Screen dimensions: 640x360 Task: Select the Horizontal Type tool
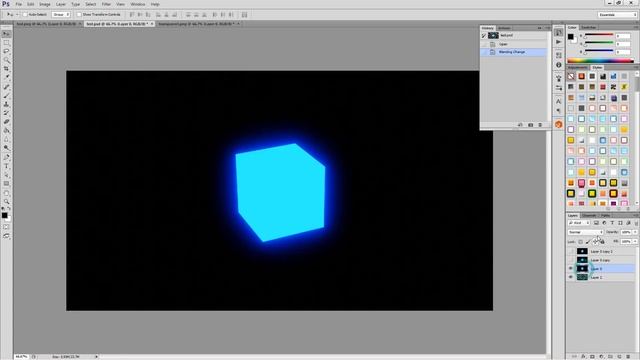pos(6,166)
